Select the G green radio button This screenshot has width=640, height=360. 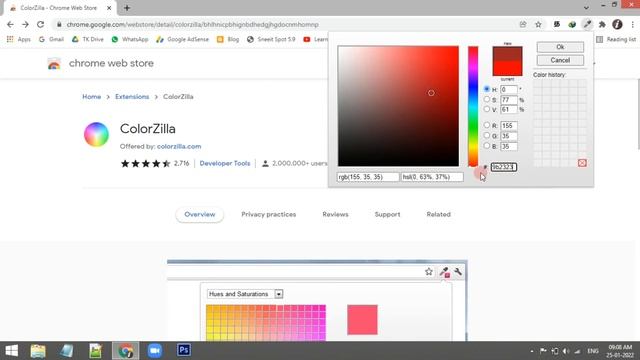point(487,136)
